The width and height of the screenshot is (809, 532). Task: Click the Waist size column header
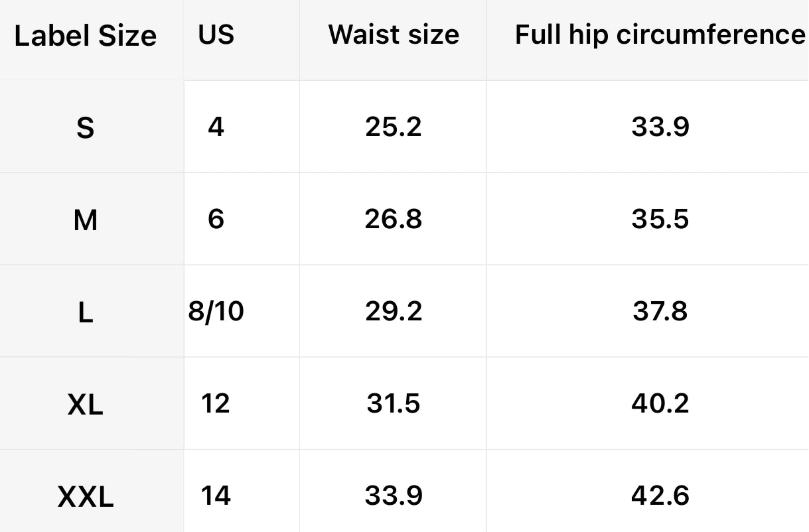(x=394, y=35)
